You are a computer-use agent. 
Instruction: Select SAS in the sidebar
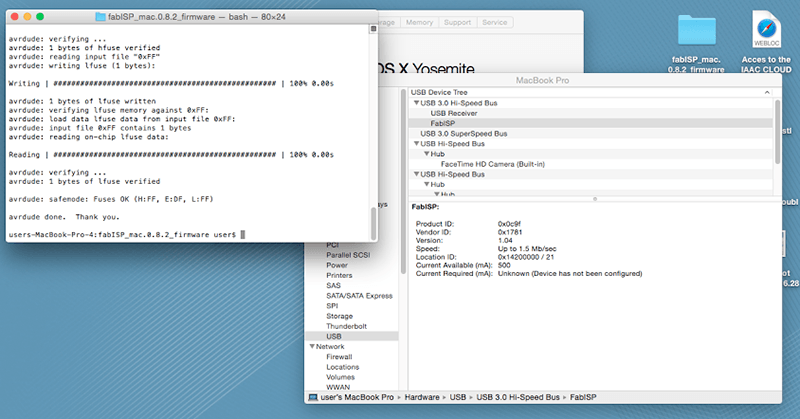[333, 285]
